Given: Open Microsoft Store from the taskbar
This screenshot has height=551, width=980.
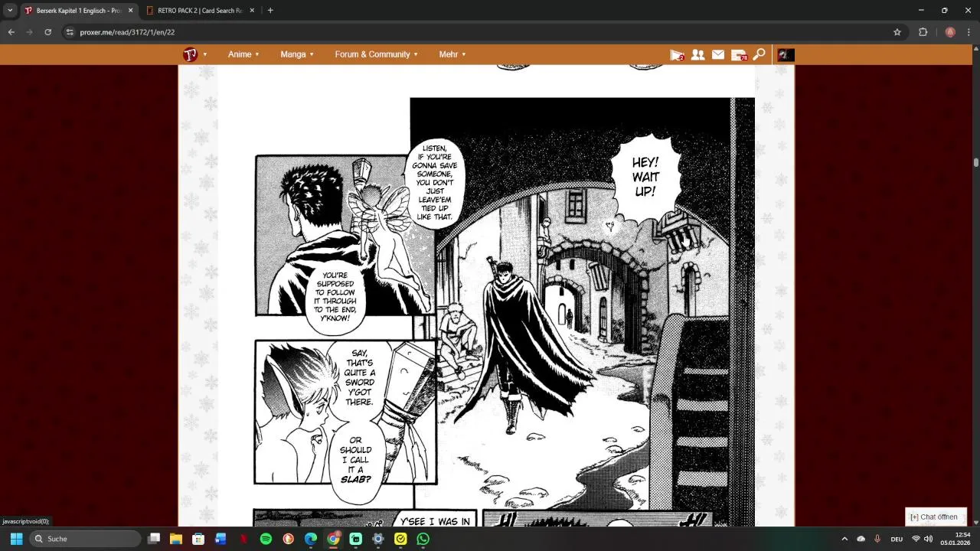Looking at the screenshot, I should point(198,539).
